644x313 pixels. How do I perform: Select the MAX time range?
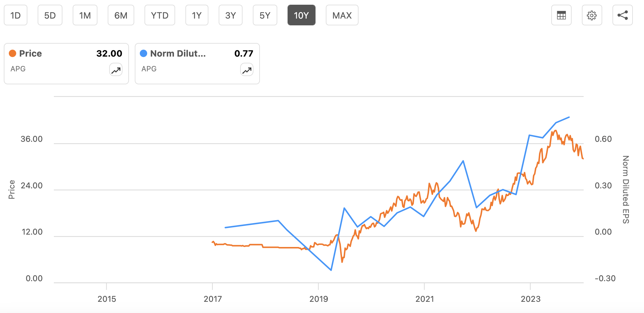tap(342, 15)
